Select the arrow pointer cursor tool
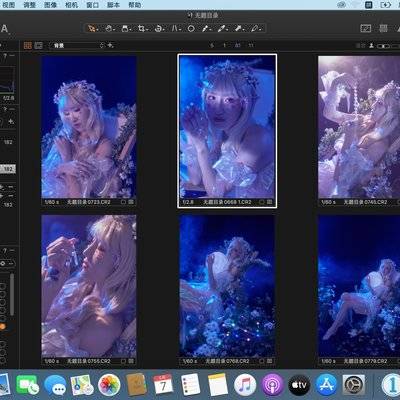This screenshot has height=400, width=400. [x=91, y=29]
